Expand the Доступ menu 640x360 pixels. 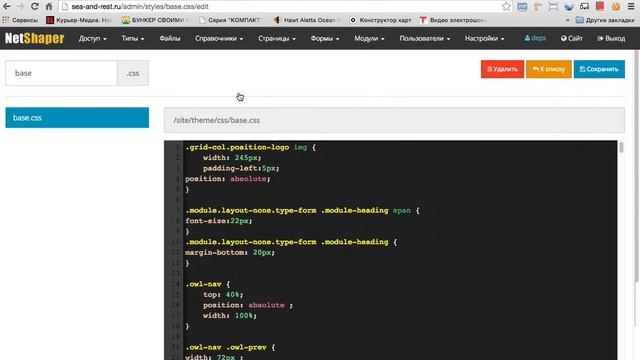pyautogui.click(x=93, y=38)
